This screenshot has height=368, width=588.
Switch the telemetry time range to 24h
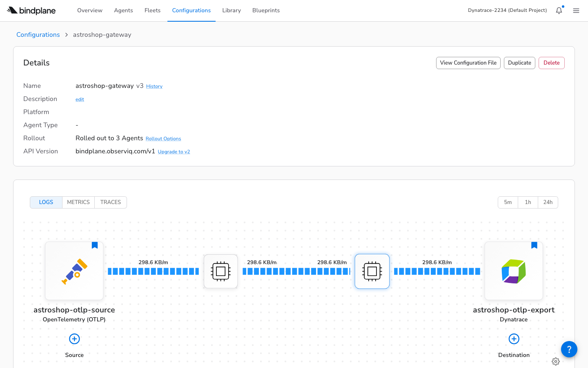click(x=548, y=202)
